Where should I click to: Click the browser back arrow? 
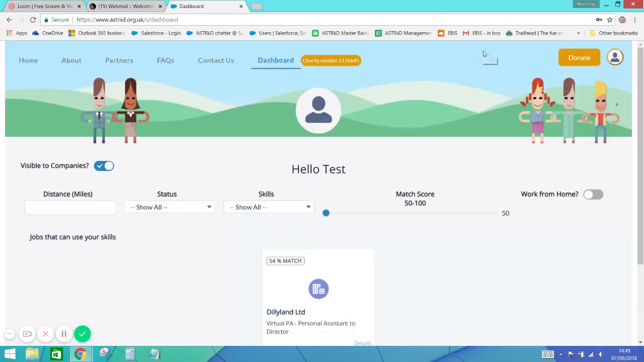9,20
